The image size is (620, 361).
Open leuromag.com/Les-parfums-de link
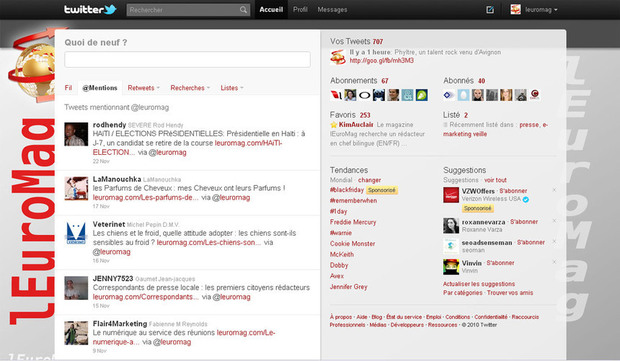coord(146,197)
